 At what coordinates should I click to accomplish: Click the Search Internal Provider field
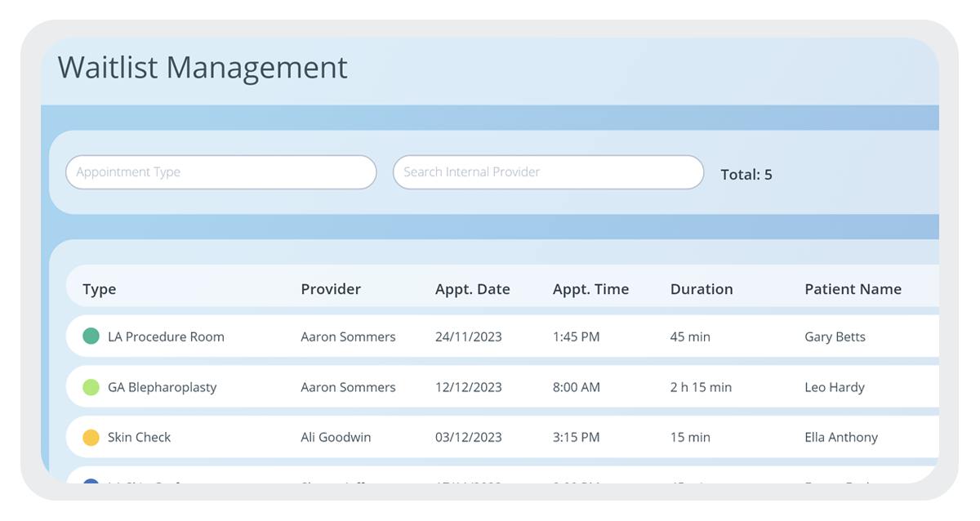(x=548, y=171)
